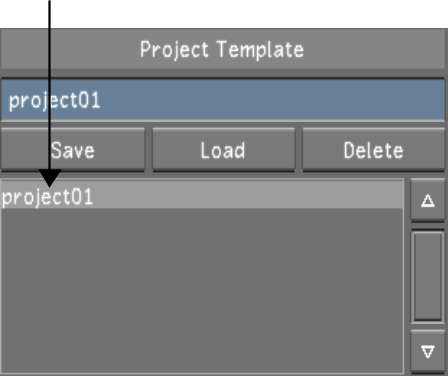The height and width of the screenshot is (376, 448).
Task: Click the vertical scrollbar handle
Action: [x=428, y=276]
